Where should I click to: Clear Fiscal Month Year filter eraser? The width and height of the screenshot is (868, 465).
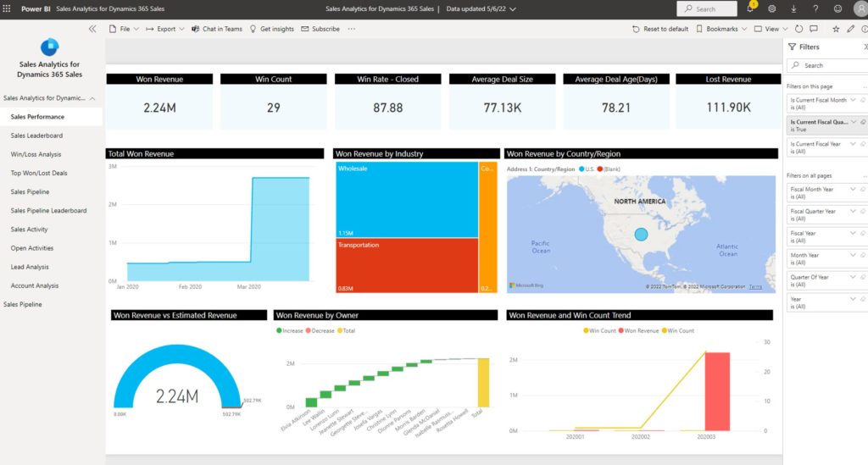pos(863,189)
